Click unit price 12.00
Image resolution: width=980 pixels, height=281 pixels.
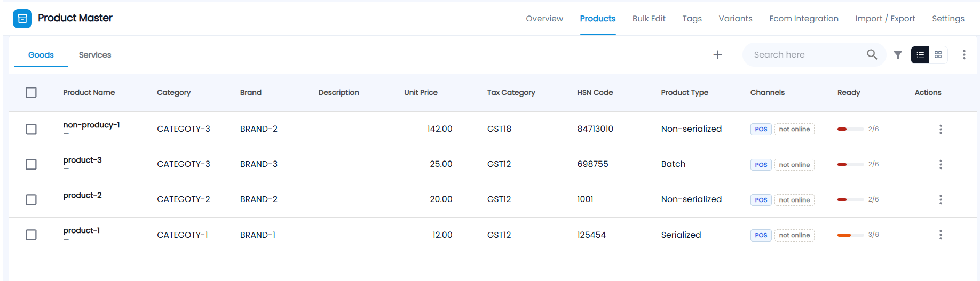point(442,235)
